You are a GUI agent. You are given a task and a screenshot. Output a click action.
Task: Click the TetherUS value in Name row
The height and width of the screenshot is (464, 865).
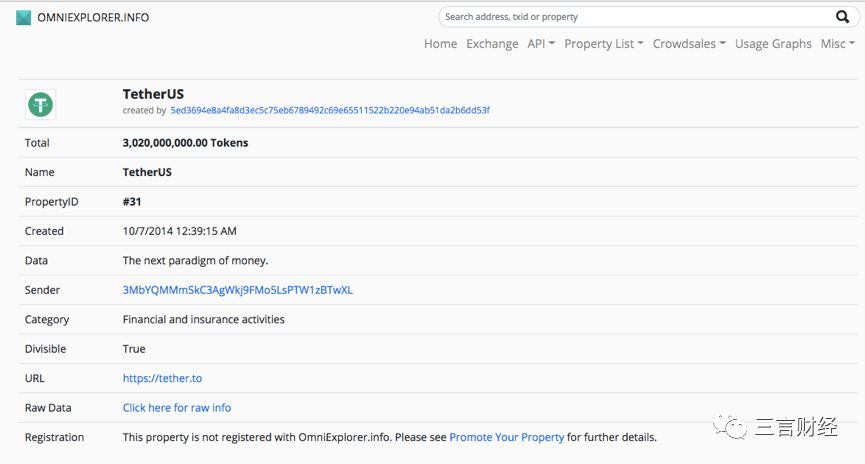pyautogui.click(x=147, y=172)
